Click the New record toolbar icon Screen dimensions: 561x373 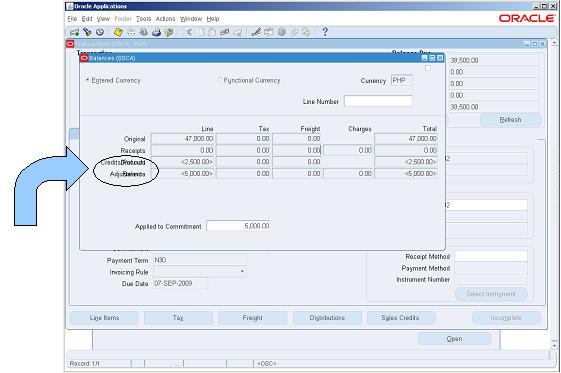75,32
